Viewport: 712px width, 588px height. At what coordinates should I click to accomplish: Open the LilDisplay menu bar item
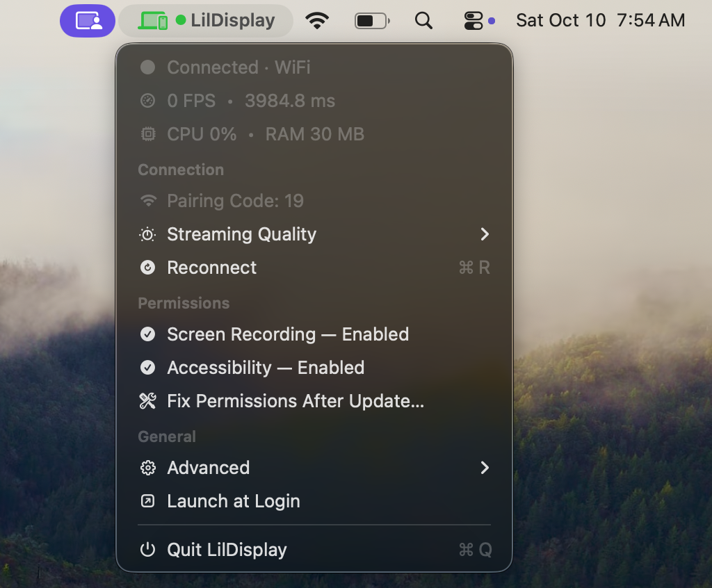tap(206, 21)
